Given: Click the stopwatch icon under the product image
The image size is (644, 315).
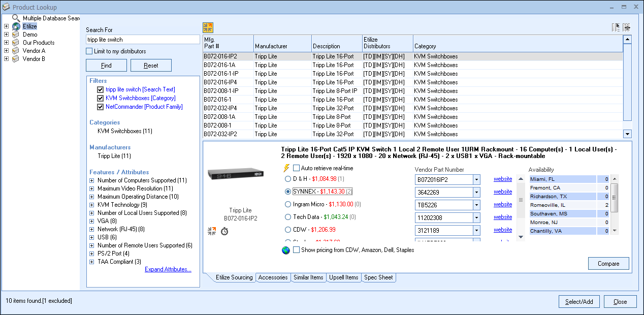Looking at the screenshot, I should pyautogui.click(x=224, y=231).
